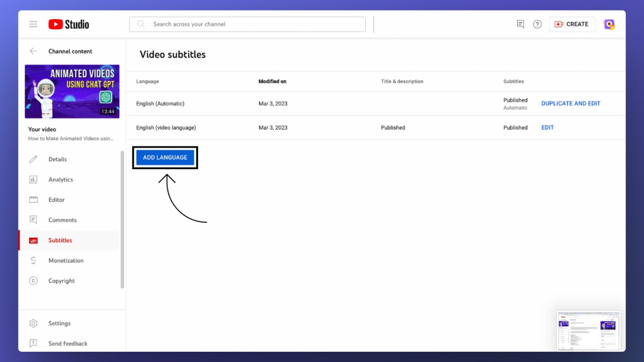This screenshot has height=362, width=644.
Task: Open the Help question mark icon
Action: 537,24
